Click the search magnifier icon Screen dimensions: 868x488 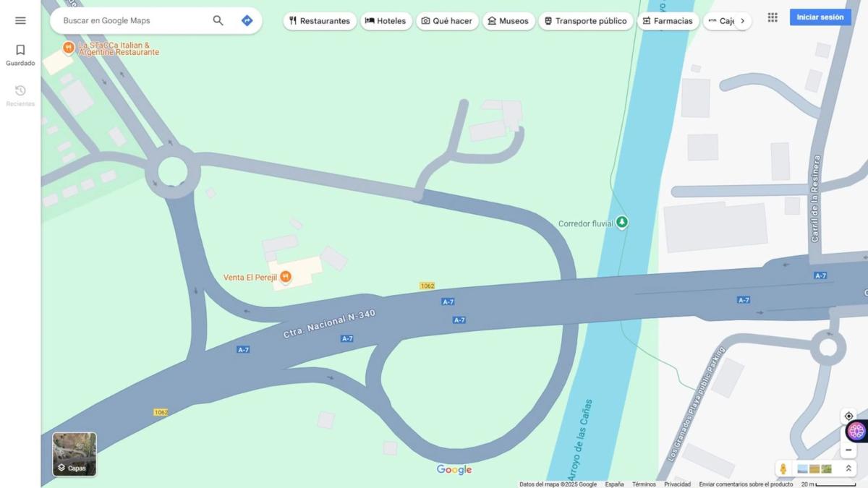click(x=218, y=20)
